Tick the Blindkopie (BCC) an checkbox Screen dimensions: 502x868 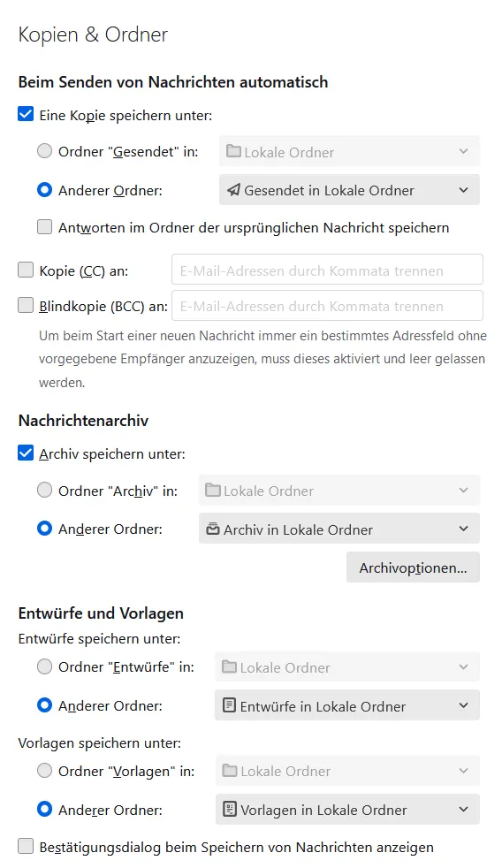(26, 306)
